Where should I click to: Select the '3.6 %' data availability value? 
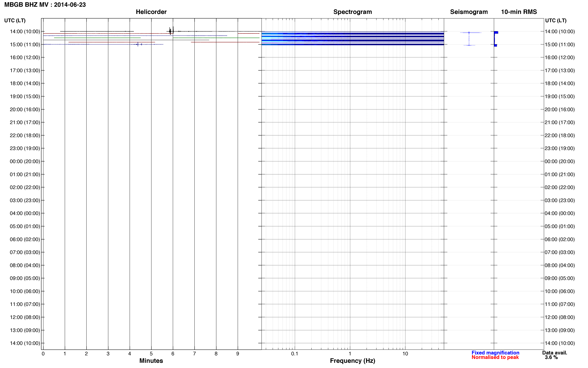pos(551,357)
